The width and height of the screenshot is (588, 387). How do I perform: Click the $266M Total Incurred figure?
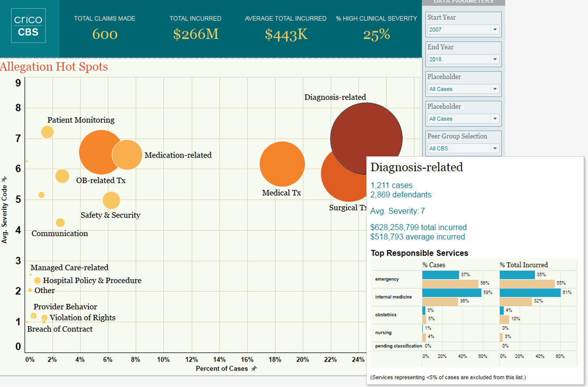point(196,34)
